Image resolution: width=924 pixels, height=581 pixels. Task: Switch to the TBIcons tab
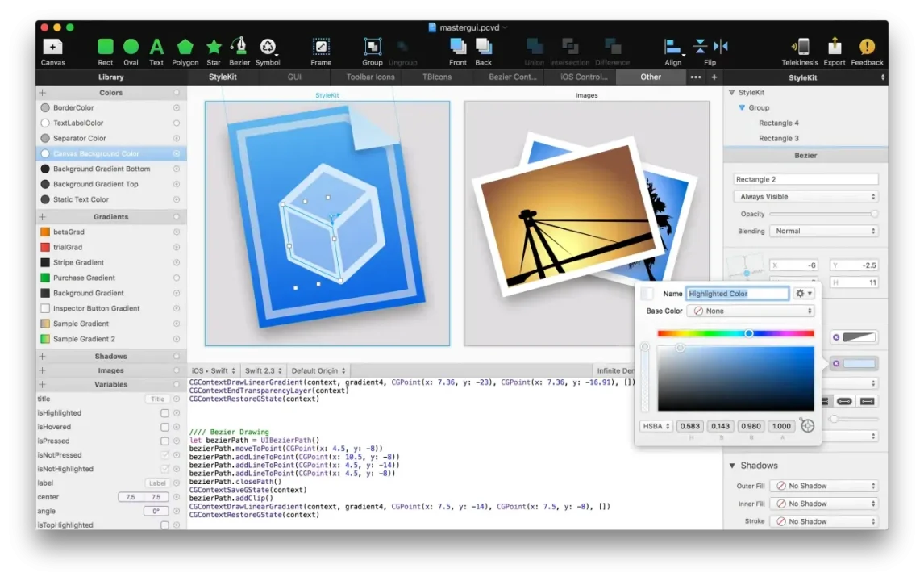pos(437,77)
